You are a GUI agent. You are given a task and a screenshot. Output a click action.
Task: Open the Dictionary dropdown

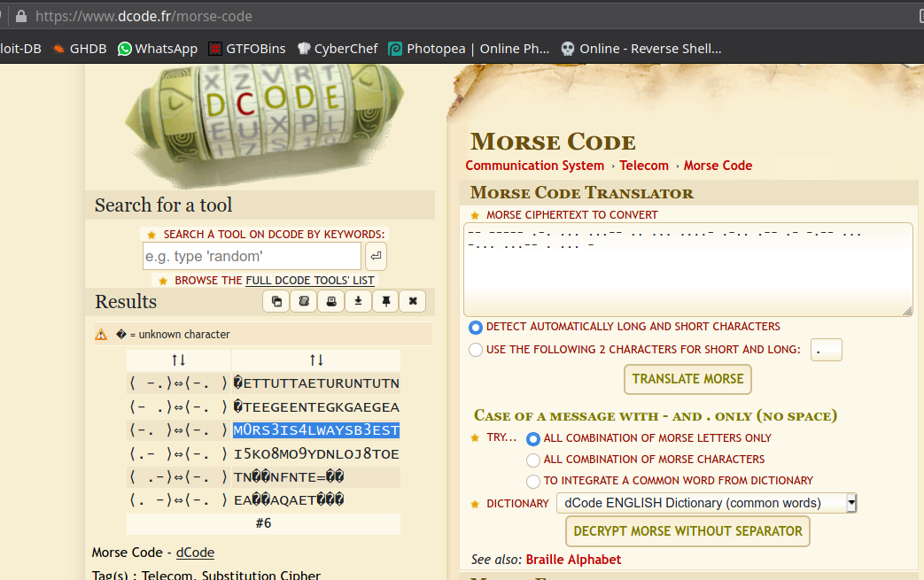tap(706, 503)
